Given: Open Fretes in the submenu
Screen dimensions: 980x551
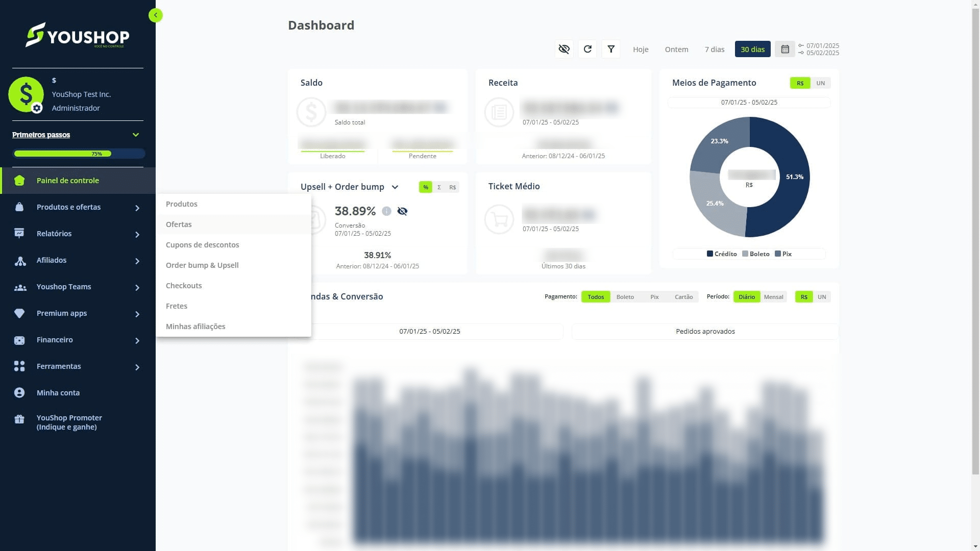Looking at the screenshot, I should (233, 306).
